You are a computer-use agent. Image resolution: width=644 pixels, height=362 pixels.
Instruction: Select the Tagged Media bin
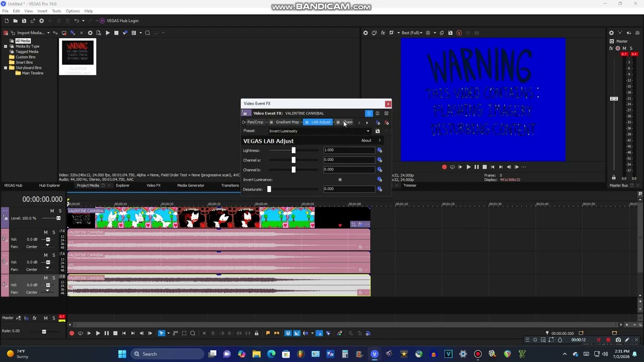point(27,52)
